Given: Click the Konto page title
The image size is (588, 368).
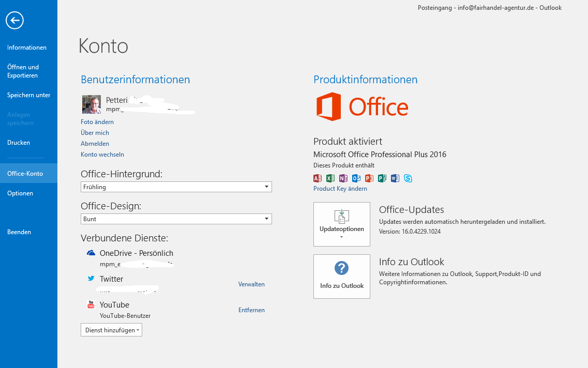Looking at the screenshot, I should pos(103,46).
